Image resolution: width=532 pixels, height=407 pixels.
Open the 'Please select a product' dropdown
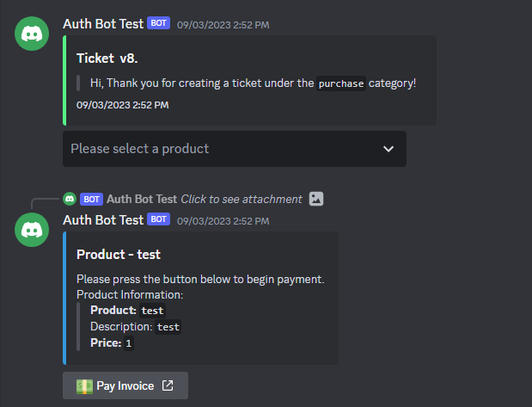pos(235,149)
